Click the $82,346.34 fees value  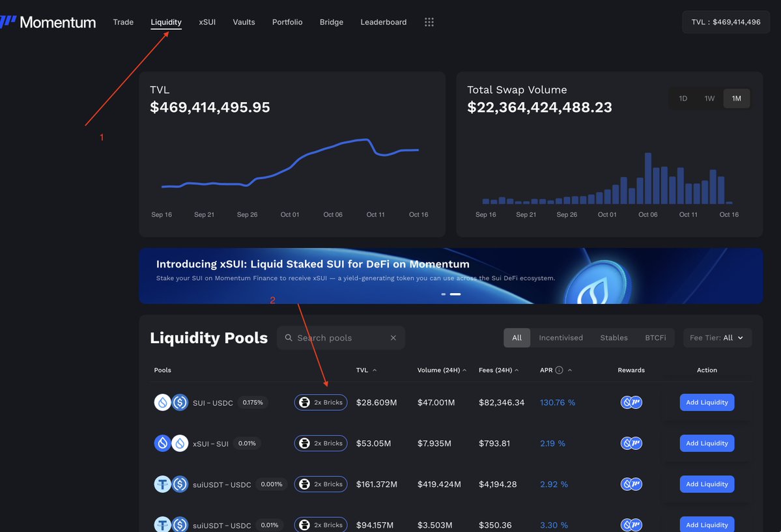tap(502, 402)
